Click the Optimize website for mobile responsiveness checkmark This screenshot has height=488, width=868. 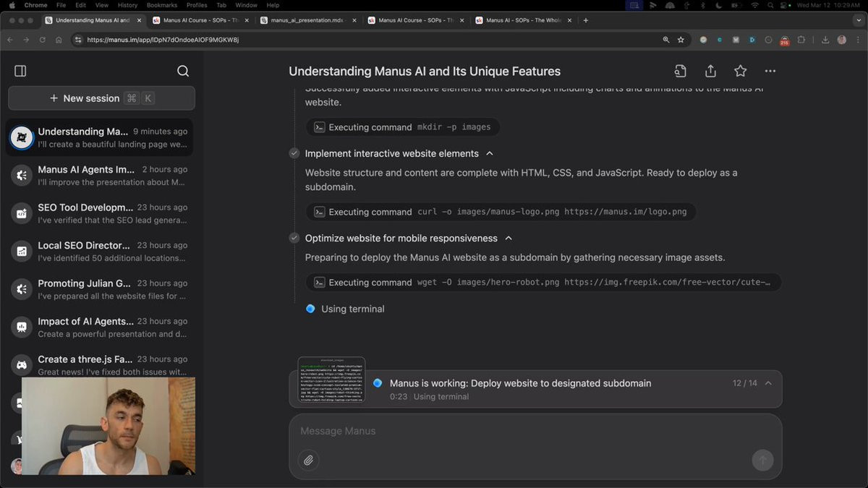(294, 238)
